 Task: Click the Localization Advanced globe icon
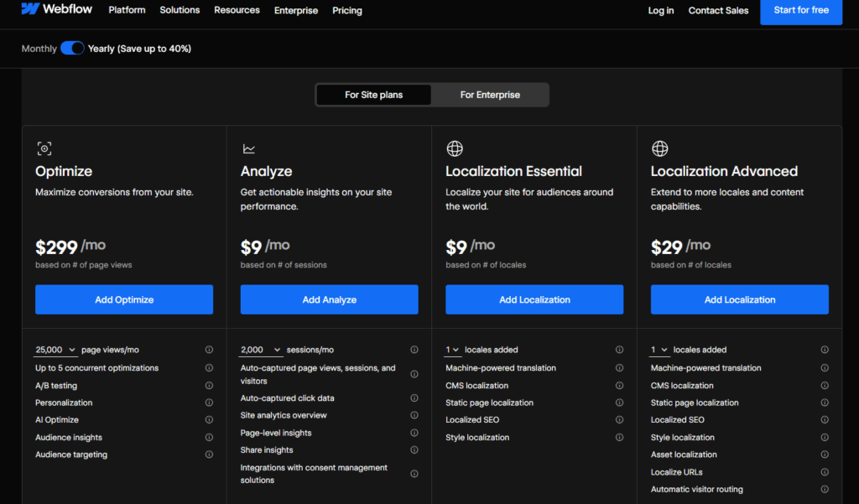click(659, 148)
